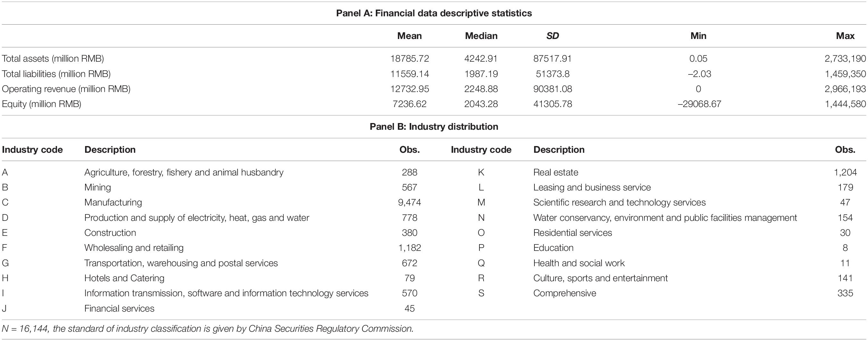Select the Manufacturing description cell
The image size is (868, 341).
coord(113,202)
